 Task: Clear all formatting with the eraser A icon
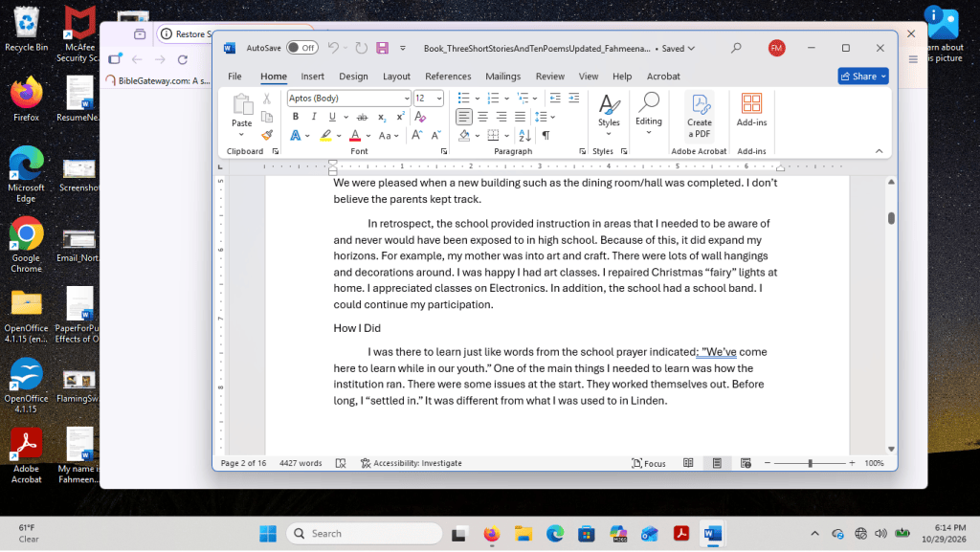click(x=420, y=117)
